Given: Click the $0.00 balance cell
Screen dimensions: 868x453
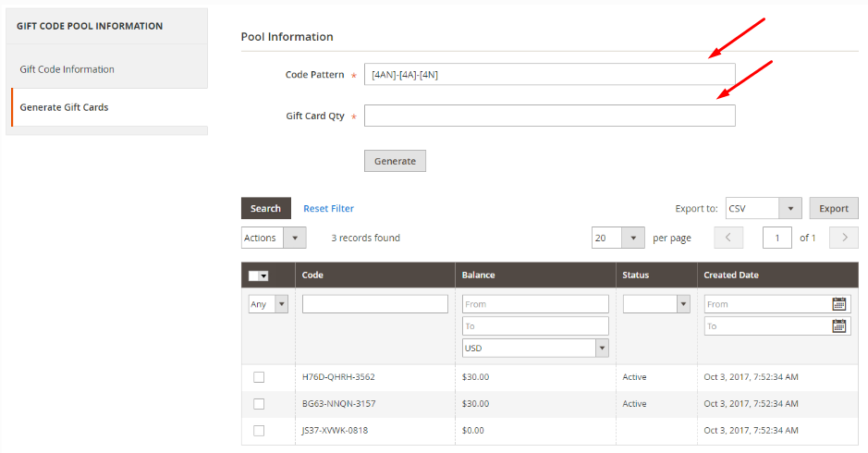Looking at the screenshot, I should [x=472, y=430].
